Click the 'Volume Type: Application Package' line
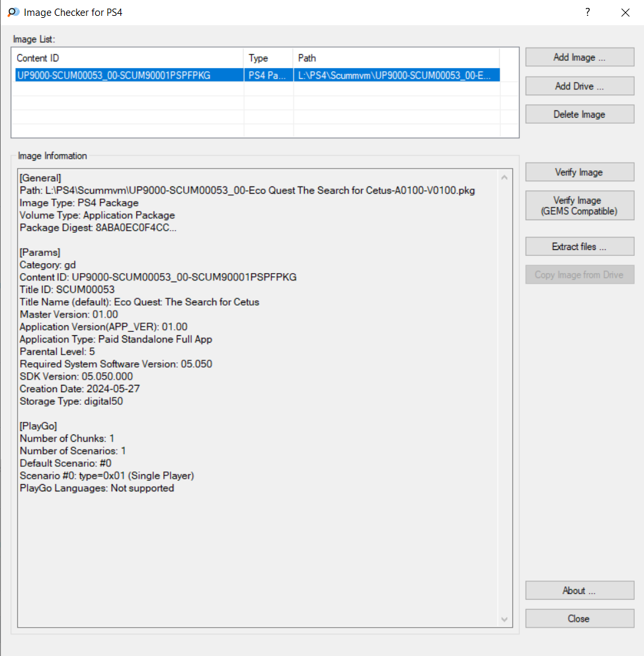Viewport: 644px width, 656px height. pyautogui.click(x=97, y=215)
